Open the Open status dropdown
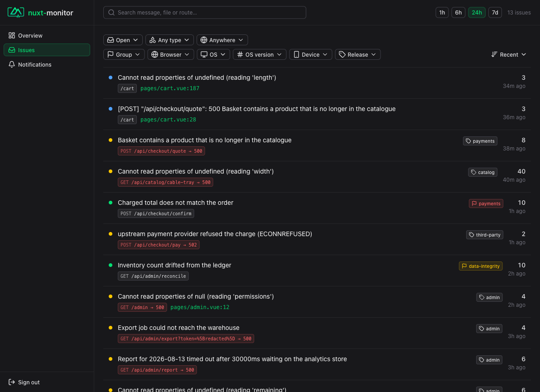The width and height of the screenshot is (540, 392). [x=123, y=40]
